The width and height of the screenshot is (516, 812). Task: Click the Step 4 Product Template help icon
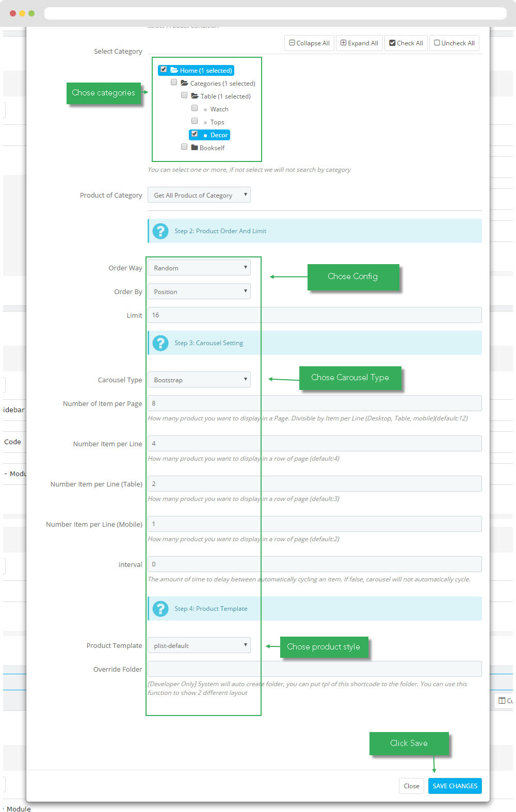click(160, 608)
